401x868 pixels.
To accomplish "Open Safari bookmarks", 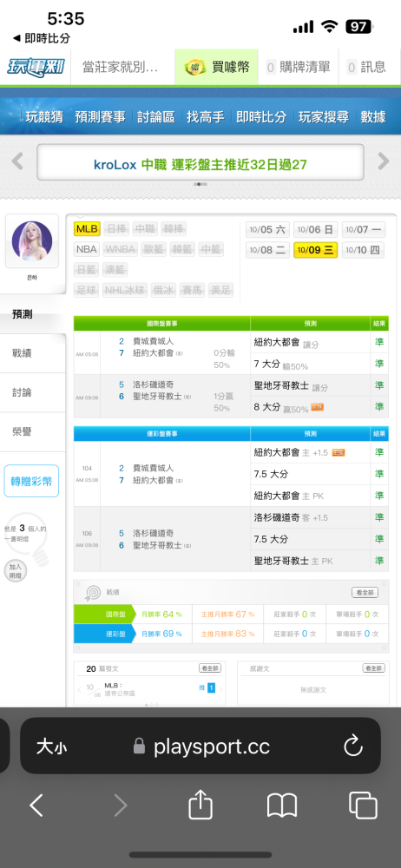I will point(282,805).
